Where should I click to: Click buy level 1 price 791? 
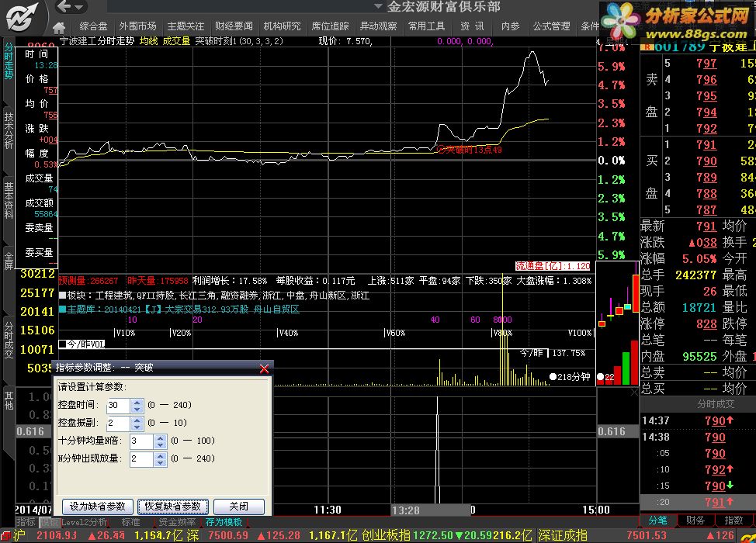706,144
